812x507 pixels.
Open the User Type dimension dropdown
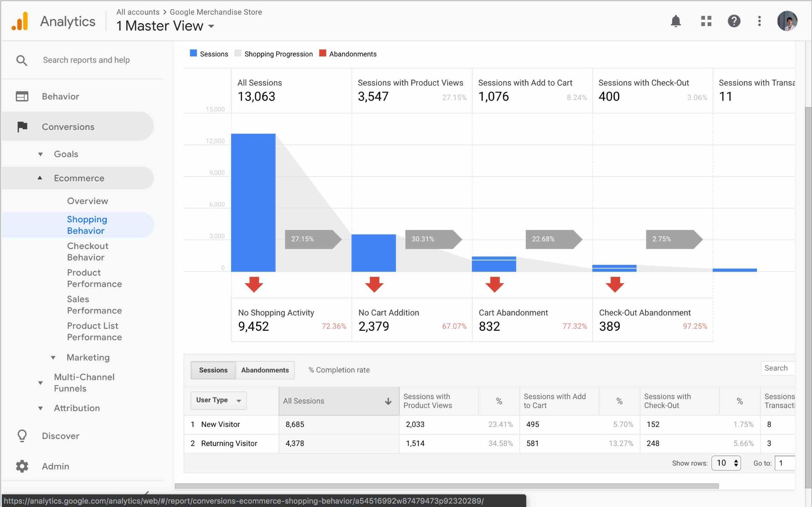coord(218,400)
